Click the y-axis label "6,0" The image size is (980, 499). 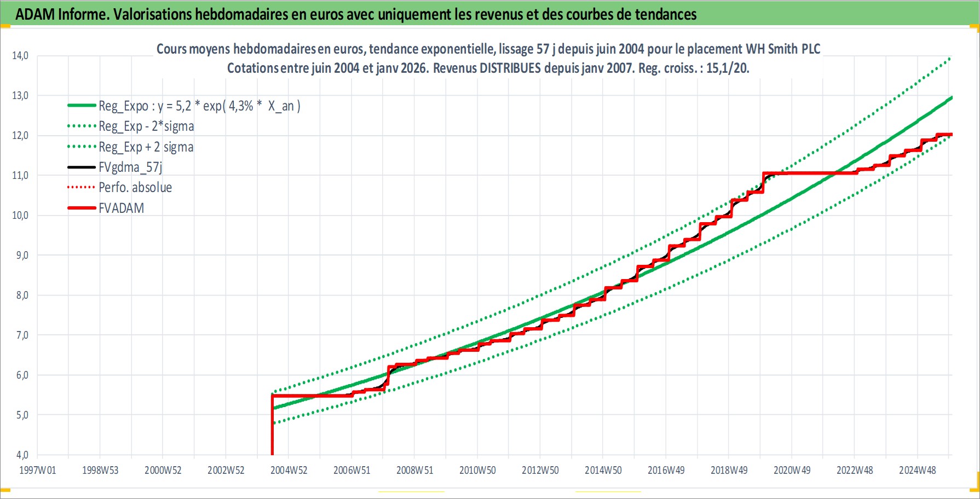pyautogui.click(x=22, y=375)
